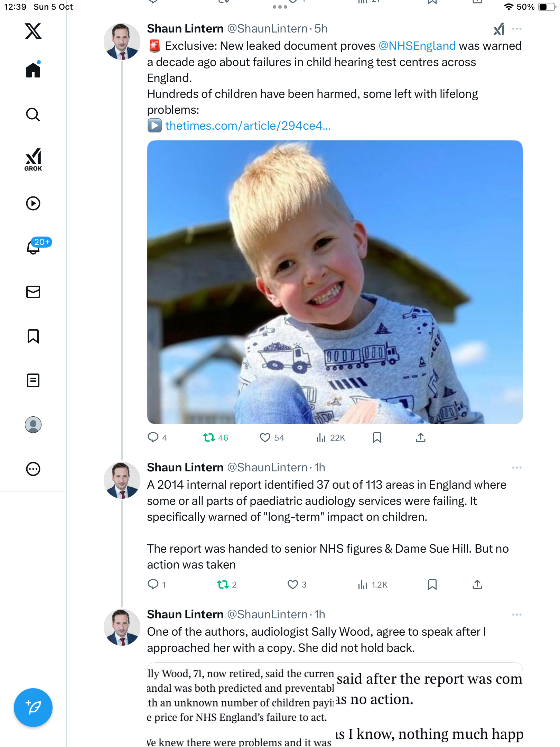Viewport: 560px width, 747px height.
Task: Open the photo of the smiling child
Action: (335, 282)
